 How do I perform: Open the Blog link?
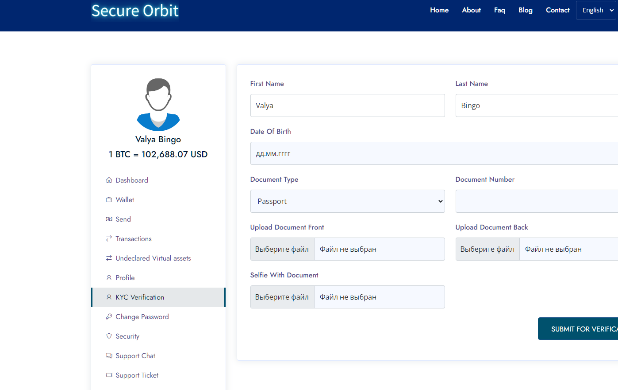[x=525, y=10]
